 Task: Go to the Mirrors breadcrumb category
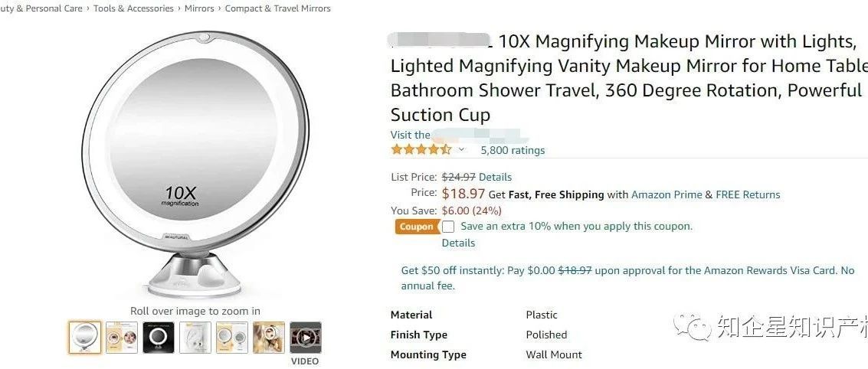(199, 8)
